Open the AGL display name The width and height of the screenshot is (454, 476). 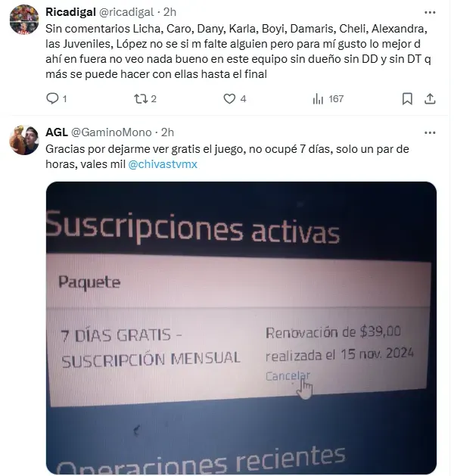(x=57, y=132)
